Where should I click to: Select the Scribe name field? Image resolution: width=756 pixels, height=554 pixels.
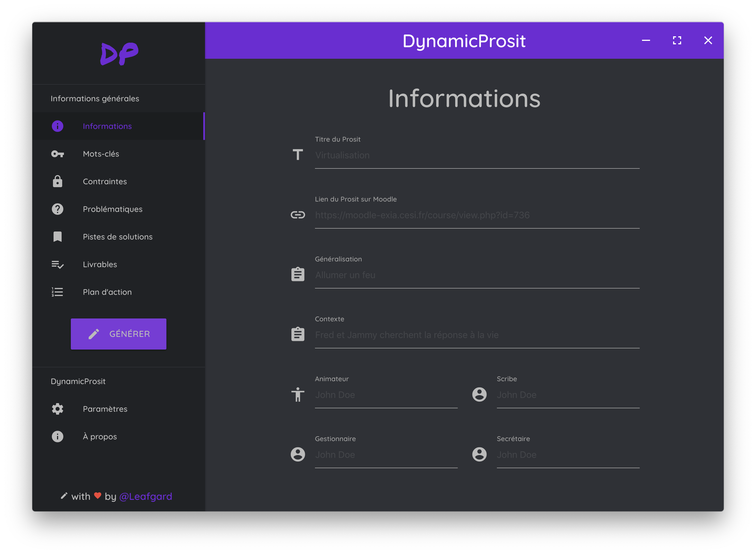pos(568,395)
